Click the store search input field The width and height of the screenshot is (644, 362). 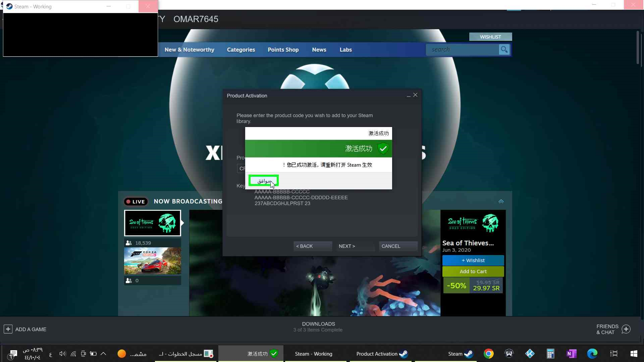pyautogui.click(x=463, y=50)
